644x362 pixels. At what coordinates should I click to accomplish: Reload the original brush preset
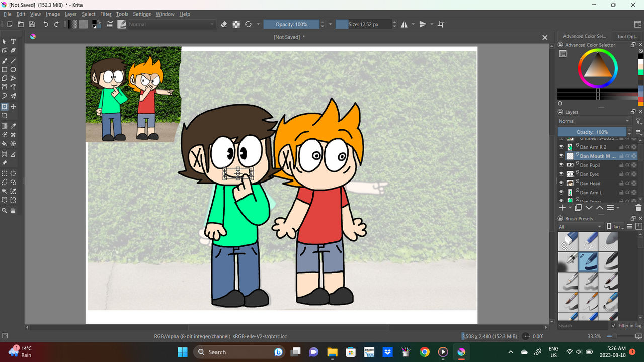[248, 24]
